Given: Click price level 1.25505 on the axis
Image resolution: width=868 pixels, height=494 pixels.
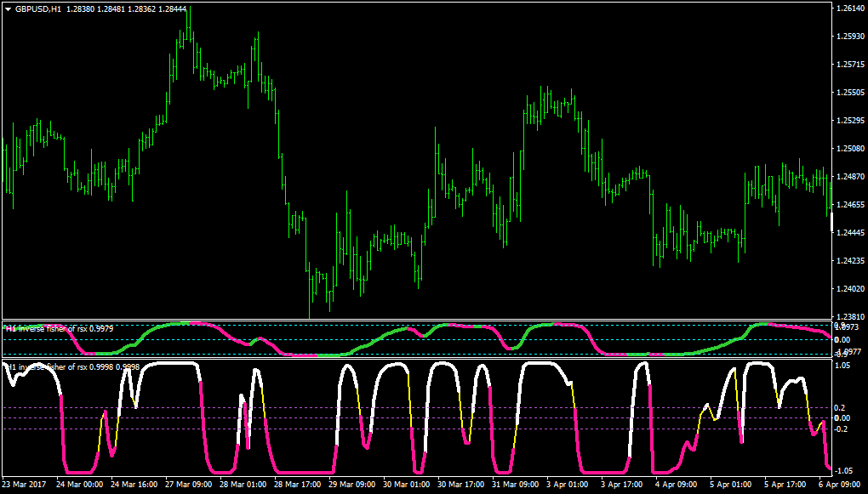Looking at the screenshot, I should (x=850, y=93).
